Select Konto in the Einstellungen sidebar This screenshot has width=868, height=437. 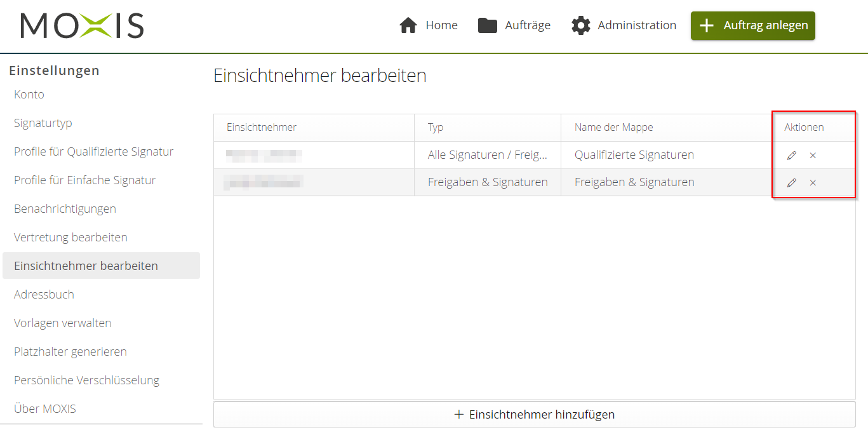click(29, 94)
